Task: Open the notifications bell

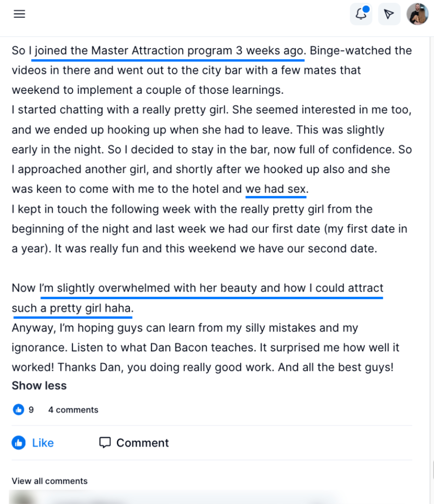Action: pos(361,14)
